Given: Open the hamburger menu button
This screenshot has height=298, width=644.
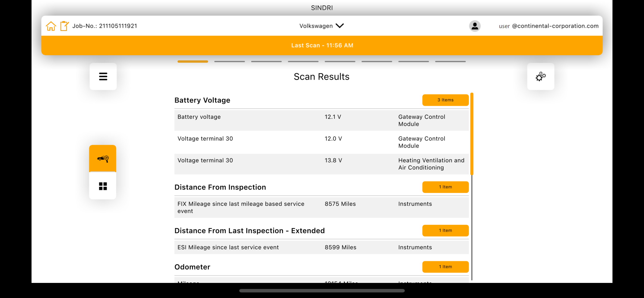Looking at the screenshot, I should tap(103, 77).
